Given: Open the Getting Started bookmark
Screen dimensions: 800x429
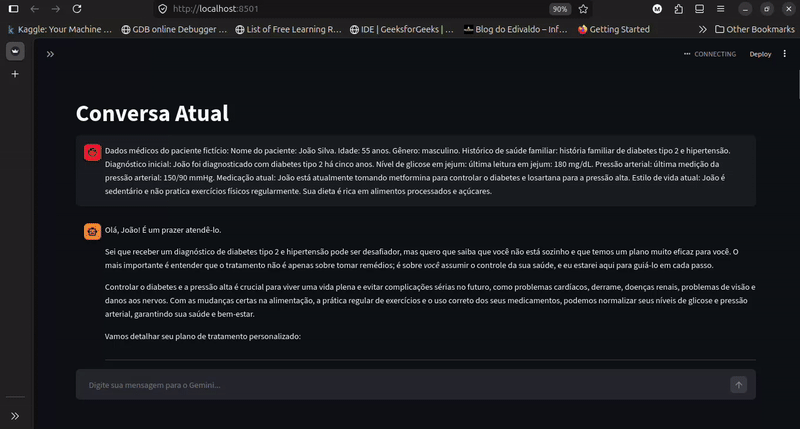Looking at the screenshot, I should (614, 29).
